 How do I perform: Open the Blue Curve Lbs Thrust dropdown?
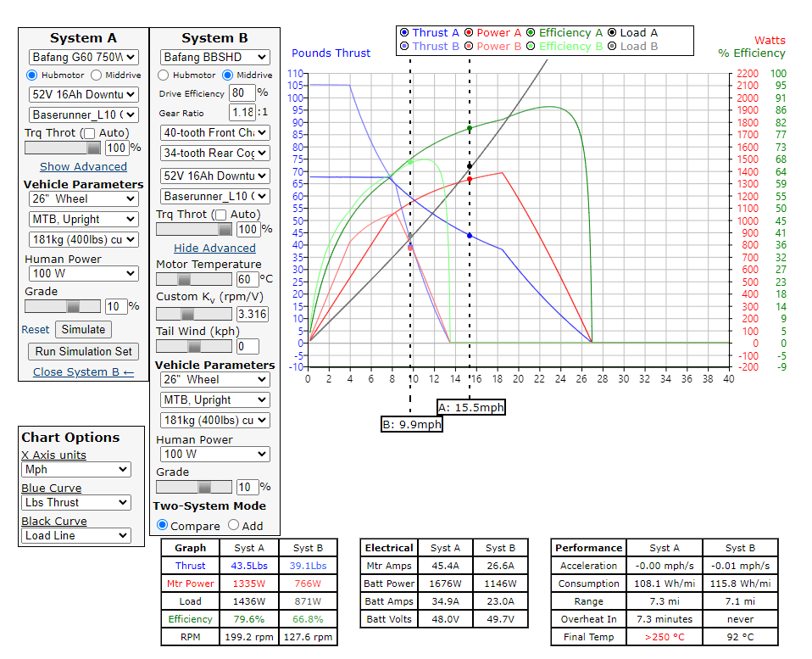(76, 503)
